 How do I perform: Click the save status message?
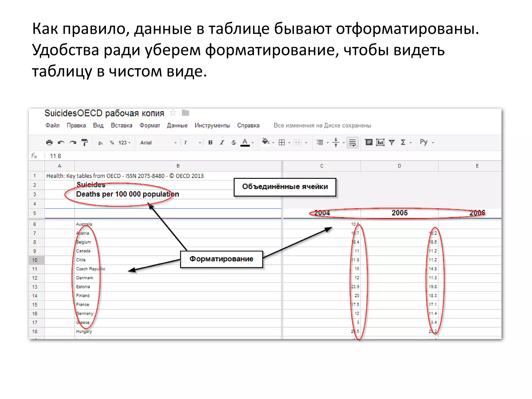pos(322,125)
